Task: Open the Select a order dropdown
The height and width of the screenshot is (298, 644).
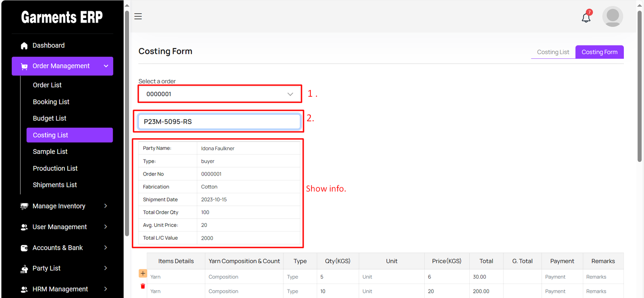Action: (219, 94)
